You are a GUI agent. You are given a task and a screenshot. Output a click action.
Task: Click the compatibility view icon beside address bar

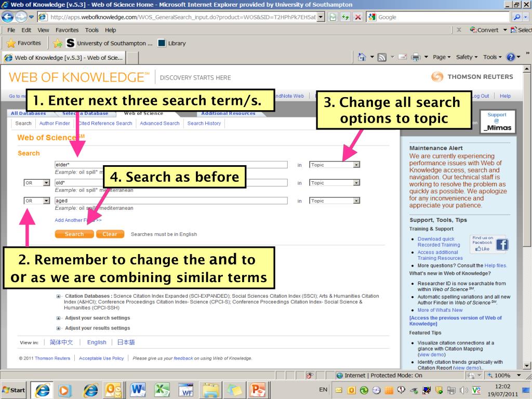click(333, 17)
